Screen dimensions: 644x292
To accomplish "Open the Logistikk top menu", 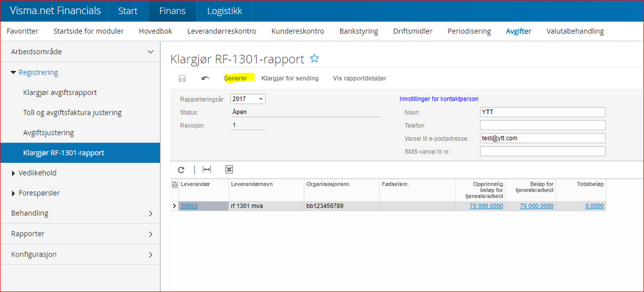I will pos(225,11).
